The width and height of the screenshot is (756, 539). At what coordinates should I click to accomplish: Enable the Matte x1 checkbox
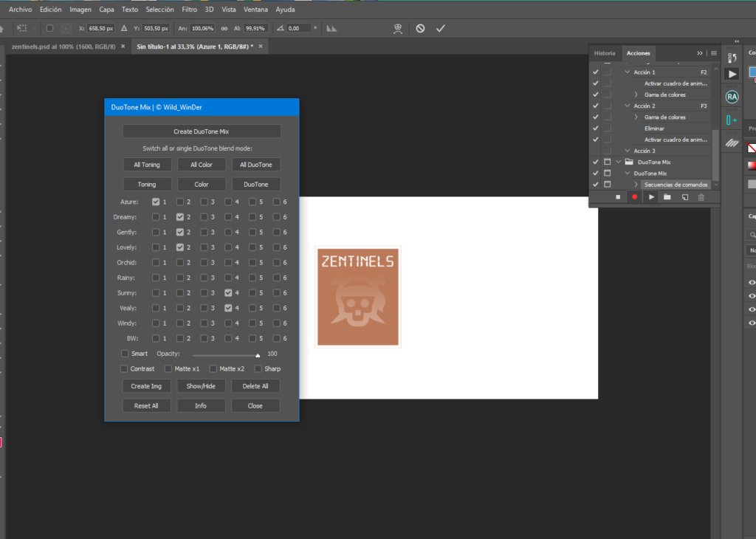click(168, 369)
